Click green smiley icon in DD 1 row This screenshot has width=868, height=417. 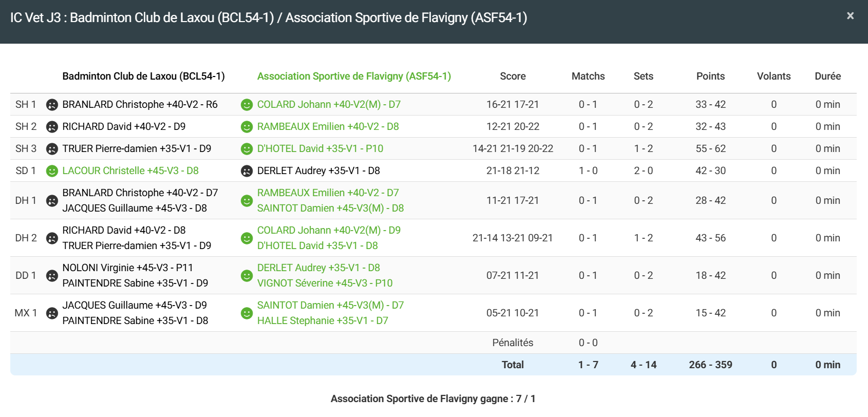247,276
